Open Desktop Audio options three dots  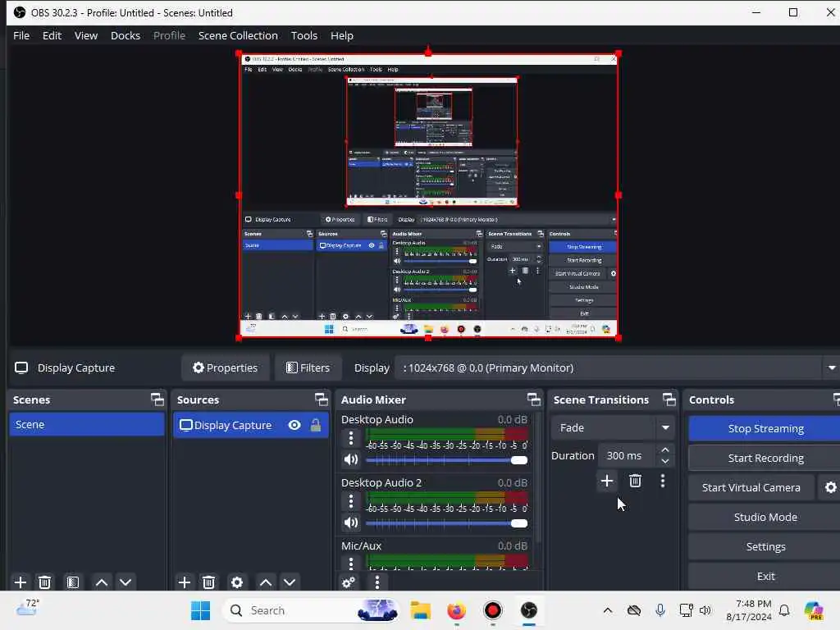click(x=351, y=438)
